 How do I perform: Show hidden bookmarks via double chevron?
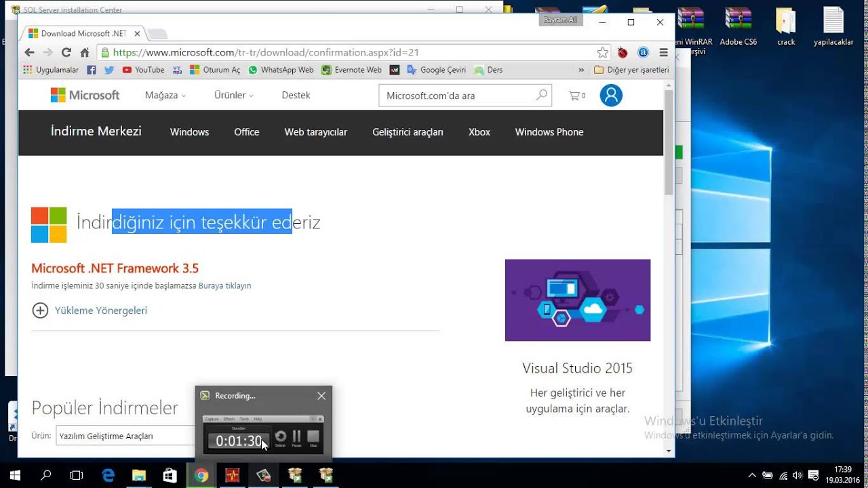pos(581,70)
